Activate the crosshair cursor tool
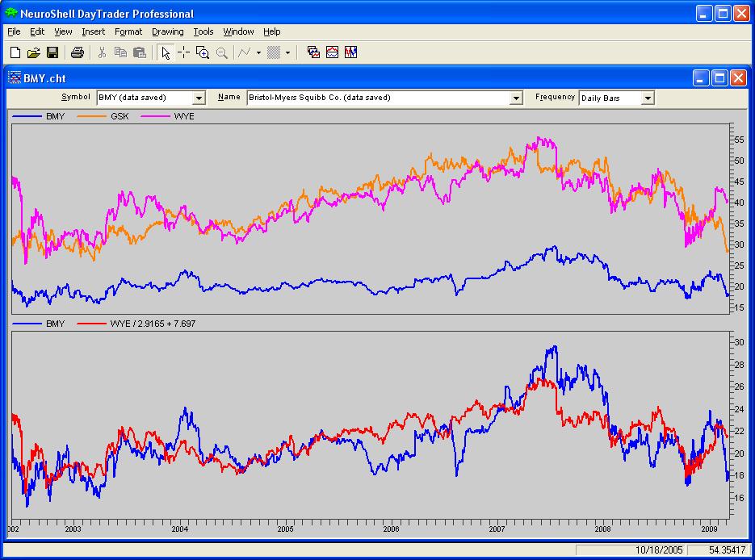The height and width of the screenshot is (560, 755). [183, 52]
